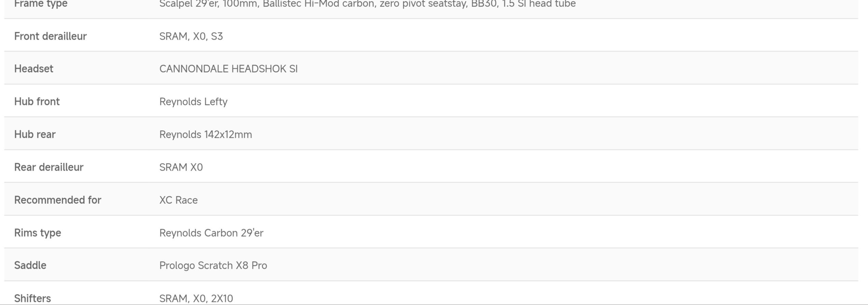Click the "Hub front" label
This screenshot has height=305, width=868.
(37, 102)
